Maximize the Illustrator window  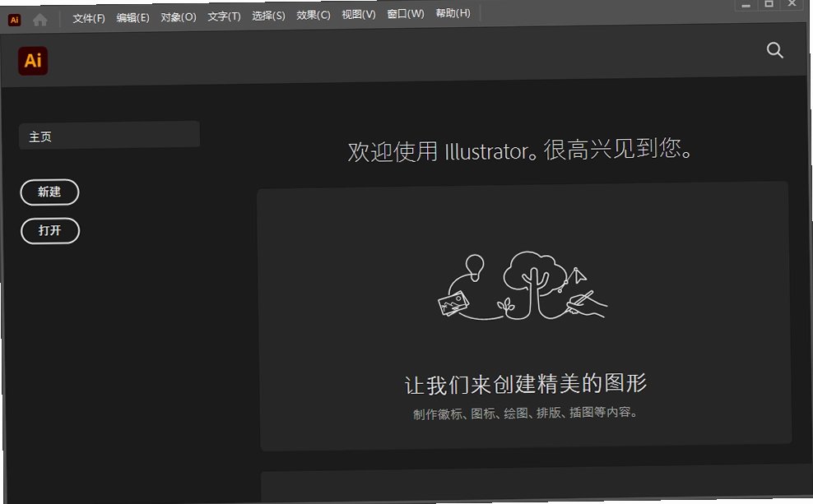(x=769, y=4)
